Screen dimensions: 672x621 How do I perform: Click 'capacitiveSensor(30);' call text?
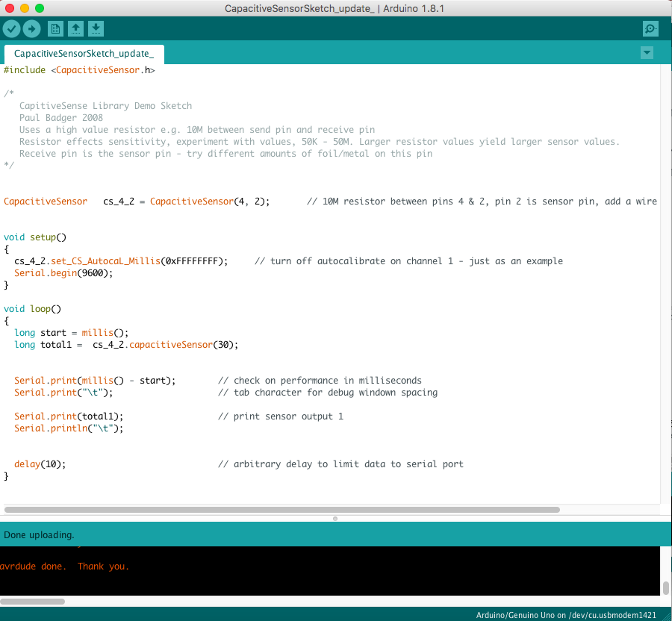[x=184, y=345]
